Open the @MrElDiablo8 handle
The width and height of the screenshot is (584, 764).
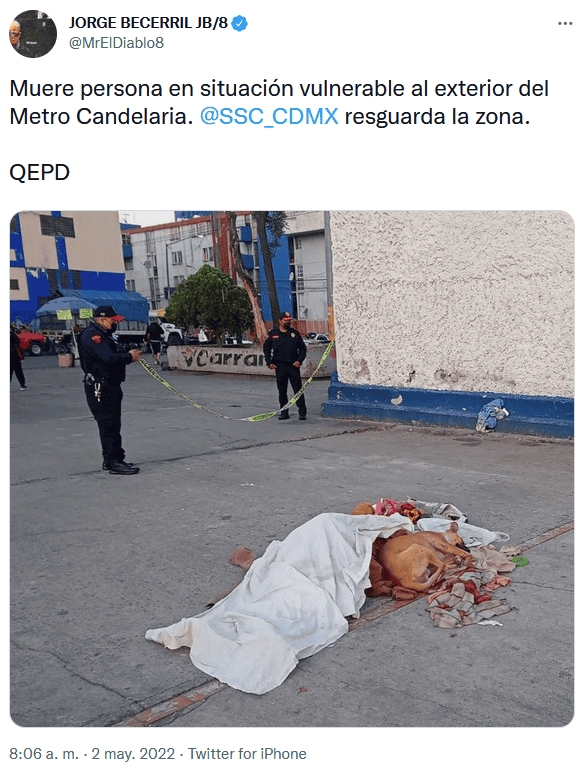[116, 43]
